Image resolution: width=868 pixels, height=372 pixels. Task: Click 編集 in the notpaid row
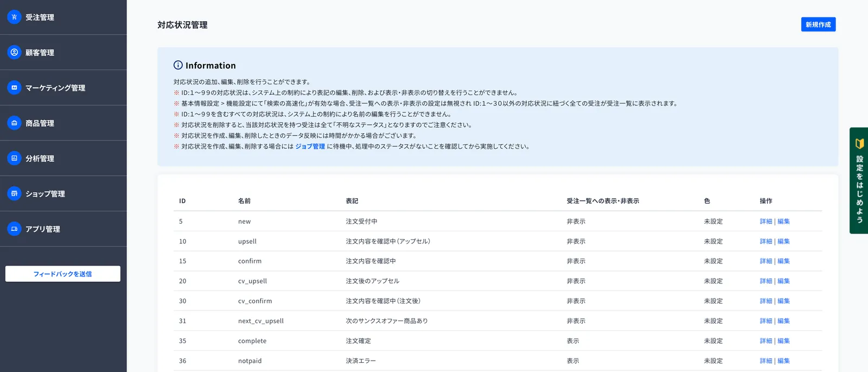(783, 361)
